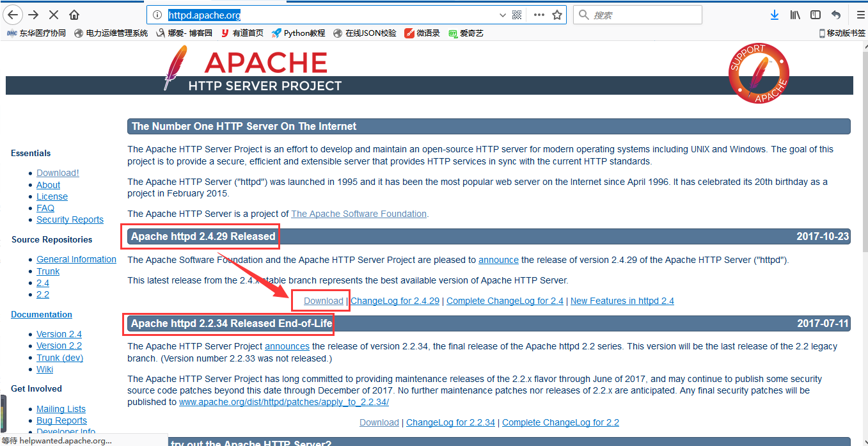868x446 pixels.
Task: Toggle the sidebar panel icon
Action: pos(816,15)
